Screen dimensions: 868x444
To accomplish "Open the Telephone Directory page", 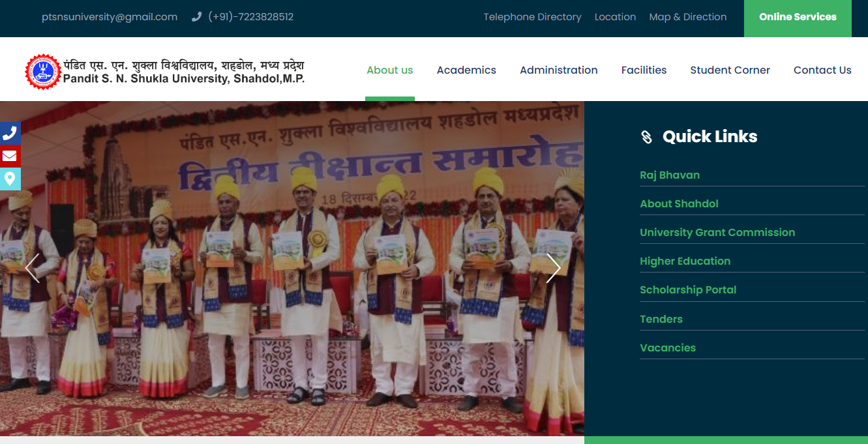I will 532,16.
